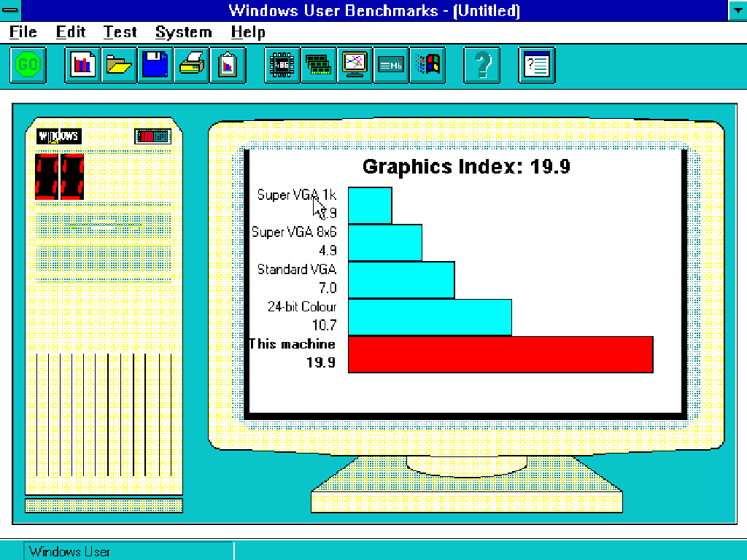Click the cyan Super VGA 8x6 bar

385,243
